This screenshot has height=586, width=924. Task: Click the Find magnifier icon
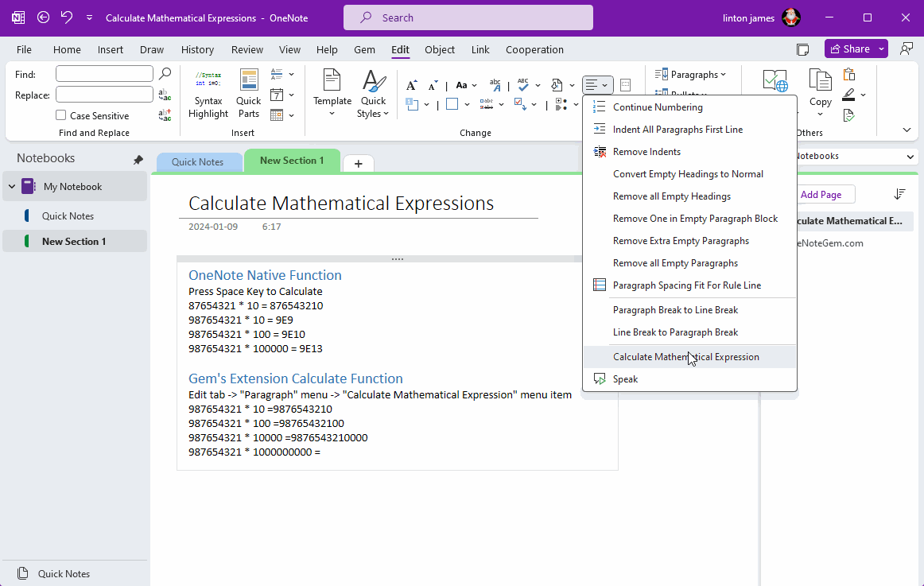click(x=165, y=74)
